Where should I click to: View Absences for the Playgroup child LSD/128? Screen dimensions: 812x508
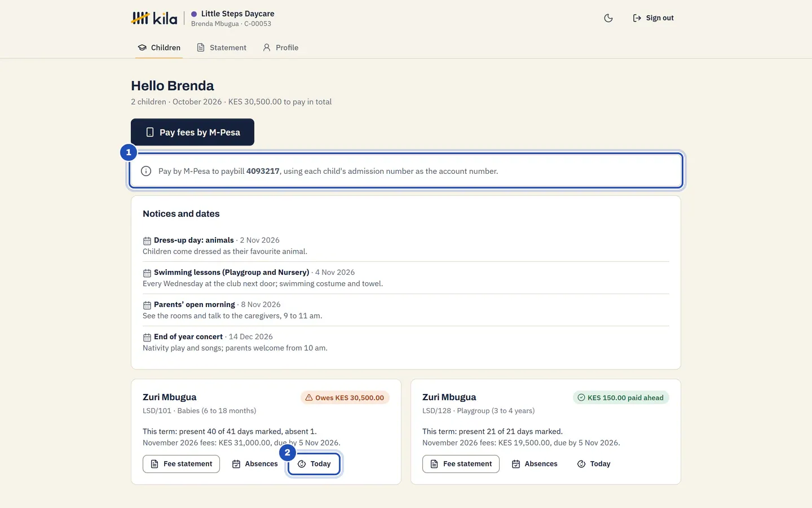pos(535,464)
